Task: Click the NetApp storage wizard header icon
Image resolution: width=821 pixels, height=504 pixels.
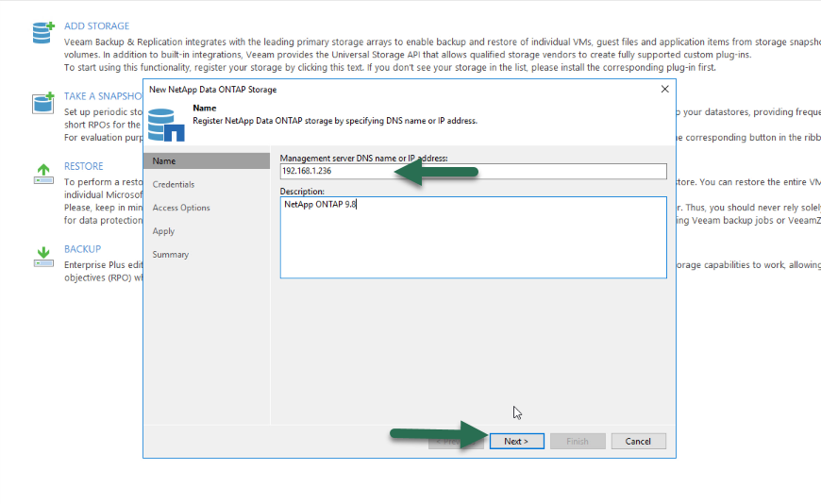Action: click(166, 125)
